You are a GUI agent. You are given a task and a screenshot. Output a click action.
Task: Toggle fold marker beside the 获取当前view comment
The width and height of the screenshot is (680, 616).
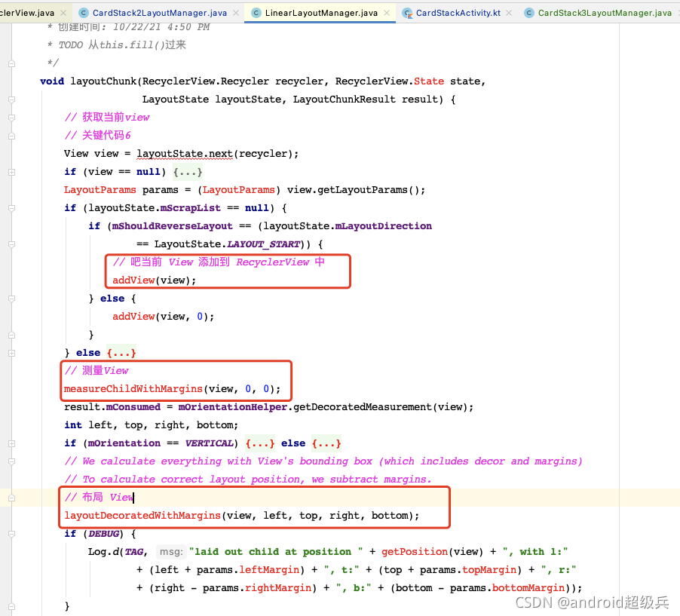click(12, 118)
